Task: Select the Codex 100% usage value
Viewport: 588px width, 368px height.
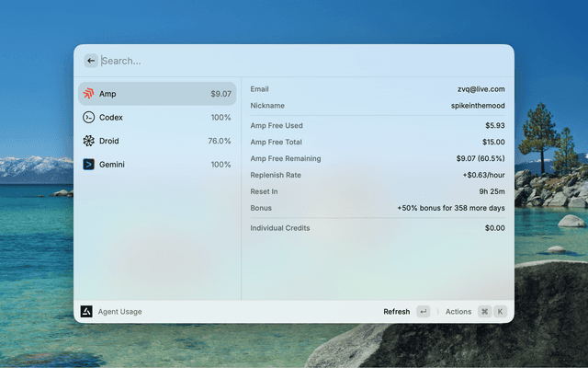Action: click(220, 118)
